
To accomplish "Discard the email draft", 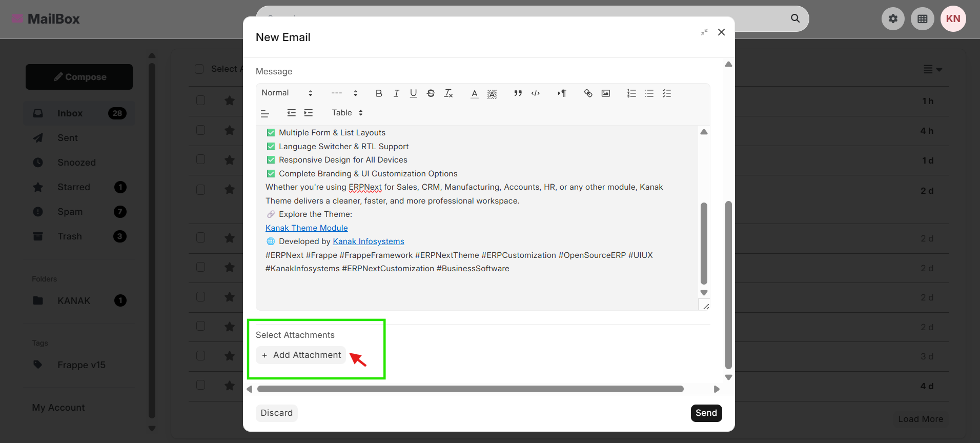I will tap(277, 413).
